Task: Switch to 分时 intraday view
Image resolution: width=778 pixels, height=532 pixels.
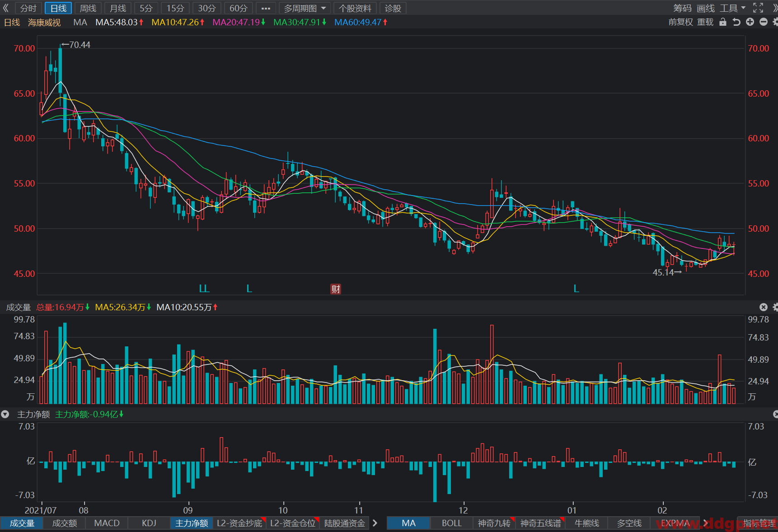Action: (28, 8)
